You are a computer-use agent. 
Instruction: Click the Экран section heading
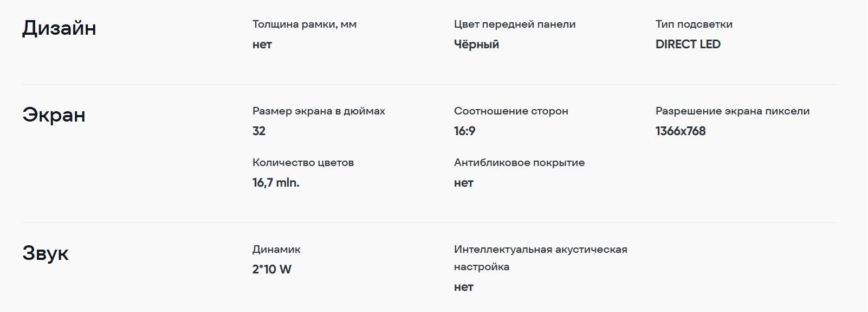click(54, 115)
